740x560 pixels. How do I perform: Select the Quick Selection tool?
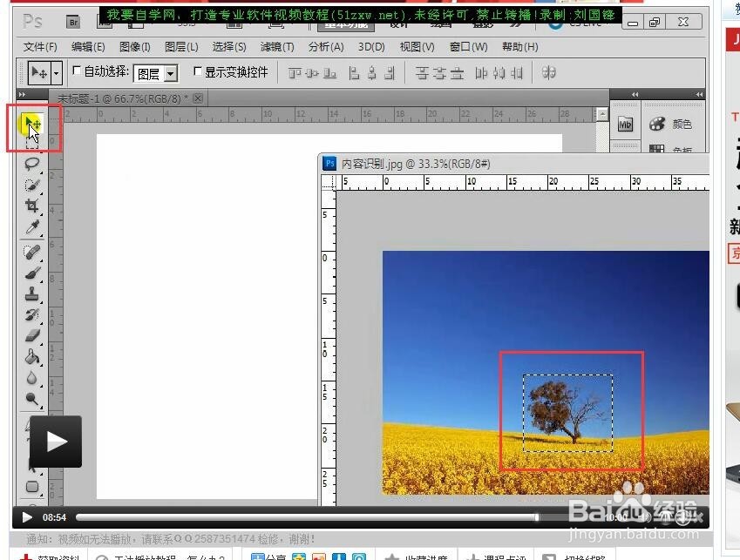click(31, 185)
